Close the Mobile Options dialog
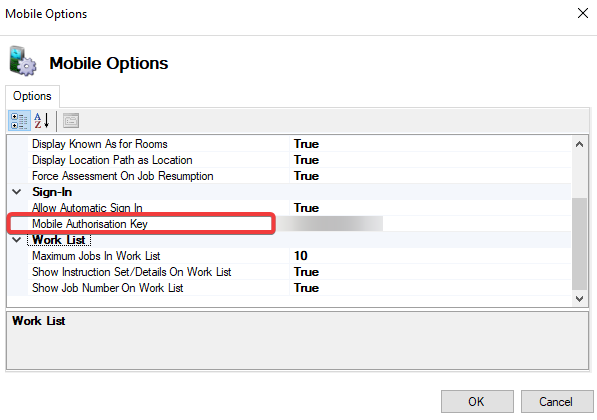This screenshot has width=597, height=420. (583, 13)
